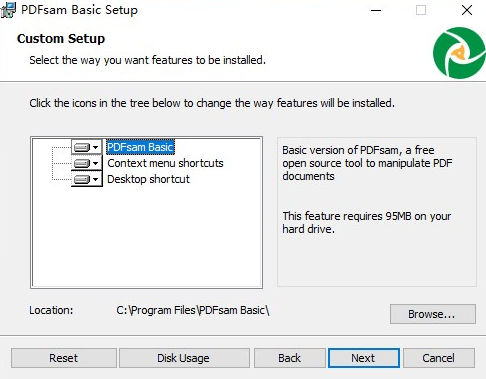
Task: Open the Desktop shortcut install-option arrow
Action: [96, 179]
